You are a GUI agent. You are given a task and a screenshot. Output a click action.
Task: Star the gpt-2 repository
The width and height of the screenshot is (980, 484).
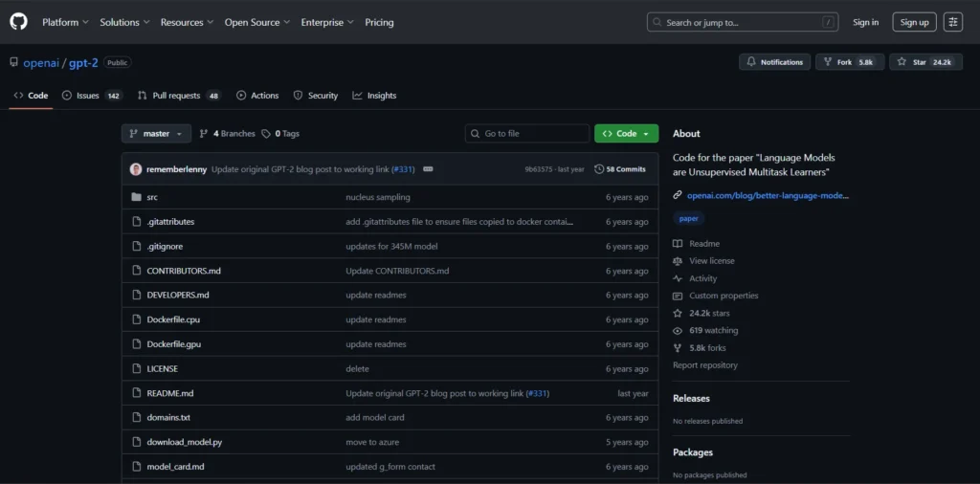click(925, 62)
